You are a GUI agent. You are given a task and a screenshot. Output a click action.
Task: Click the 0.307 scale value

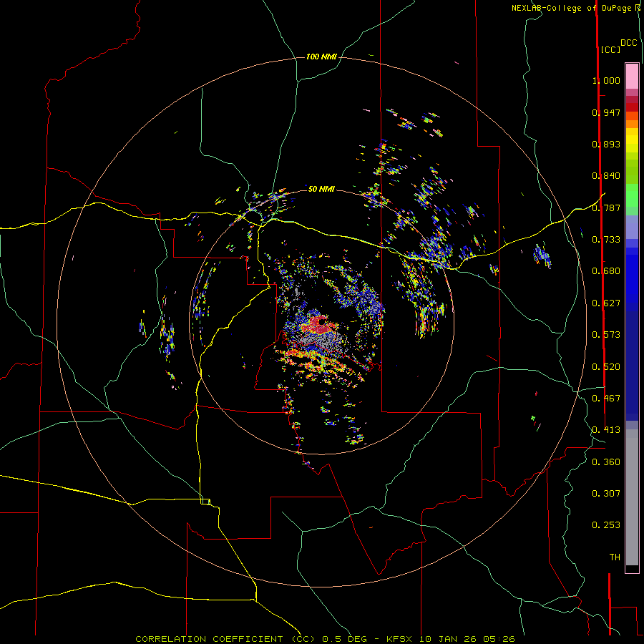(606, 494)
